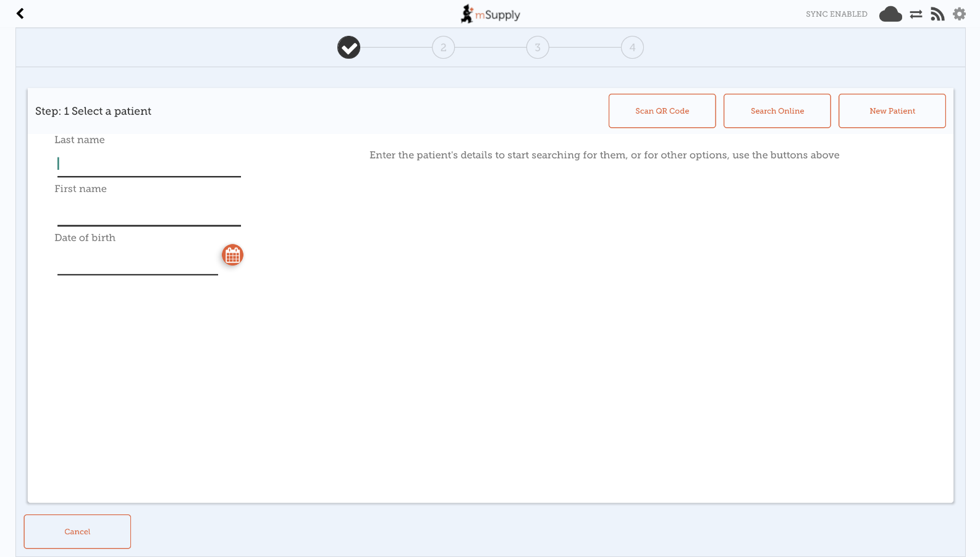Click the cloud sync icon
This screenshot has width=980, height=557.
click(890, 14)
